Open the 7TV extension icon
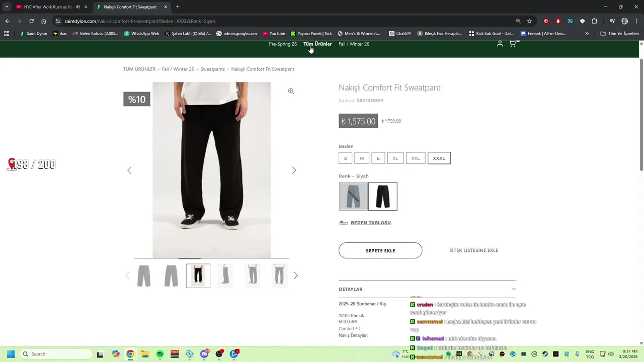This screenshot has width=644, height=362. 570,21
